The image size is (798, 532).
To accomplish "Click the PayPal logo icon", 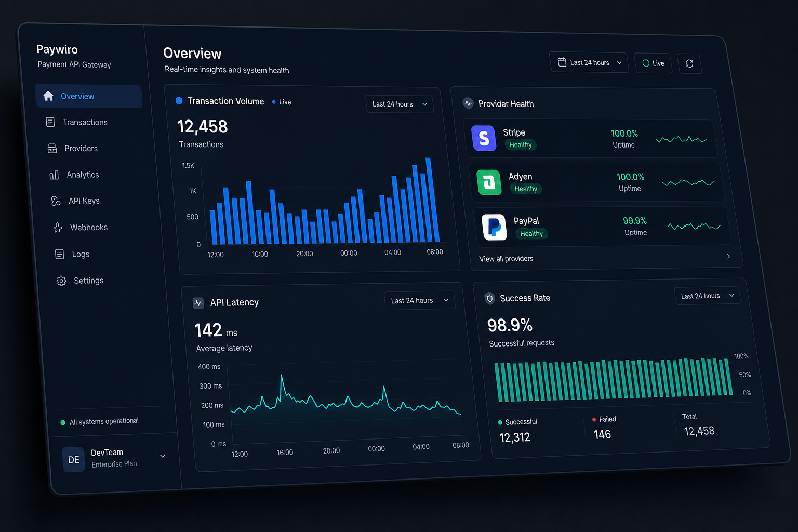I will 495,227.
